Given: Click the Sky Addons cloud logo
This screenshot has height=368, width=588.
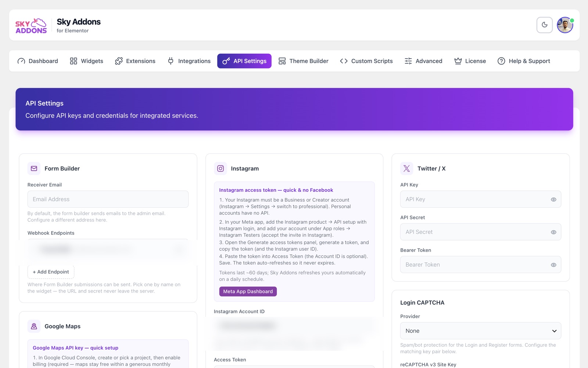Looking at the screenshot, I should [31, 25].
